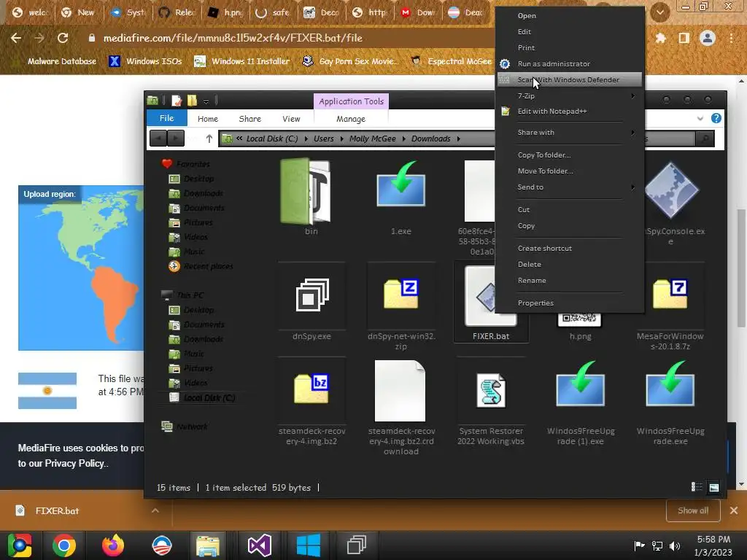
Task: Open the Explorer View tab
Action: pos(291,119)
